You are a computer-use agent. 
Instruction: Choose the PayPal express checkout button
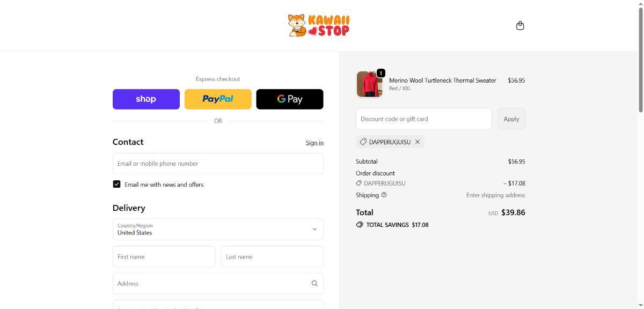(218, 99)
